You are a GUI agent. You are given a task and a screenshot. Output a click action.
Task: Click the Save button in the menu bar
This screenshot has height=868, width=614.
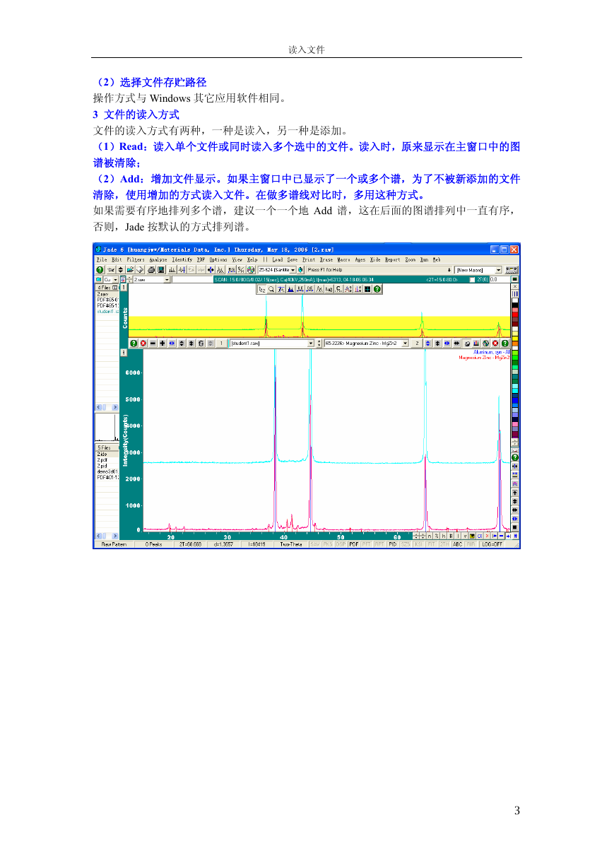point(293,259)
